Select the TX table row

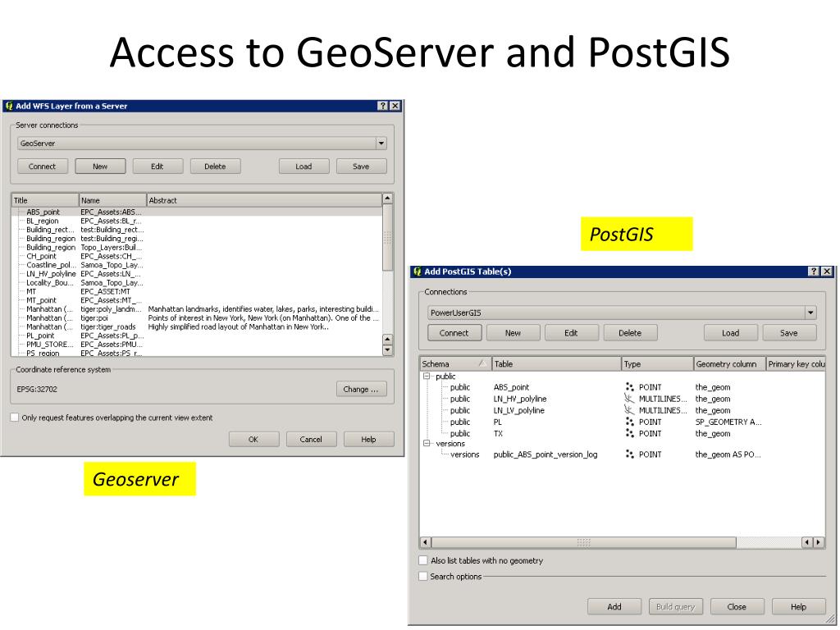click(x=623, y=433)
